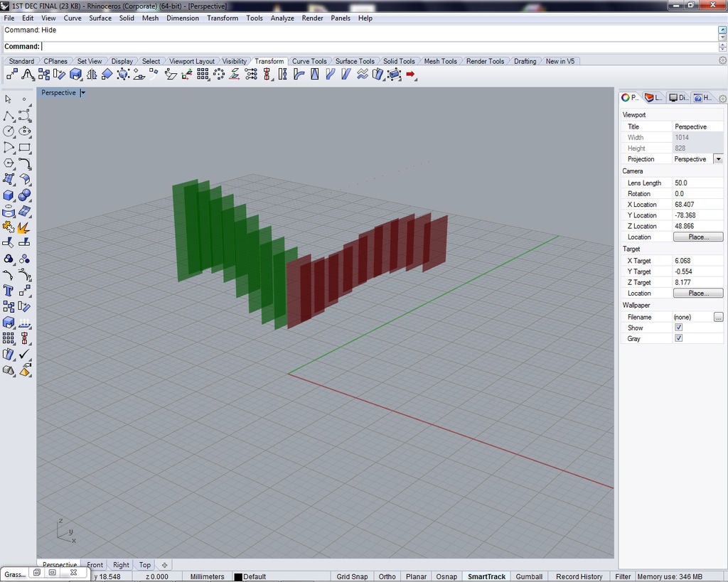Click the Camera Location Place button
Screen dimensions: 728x582
pyautogui.click(x=698, y=237)
